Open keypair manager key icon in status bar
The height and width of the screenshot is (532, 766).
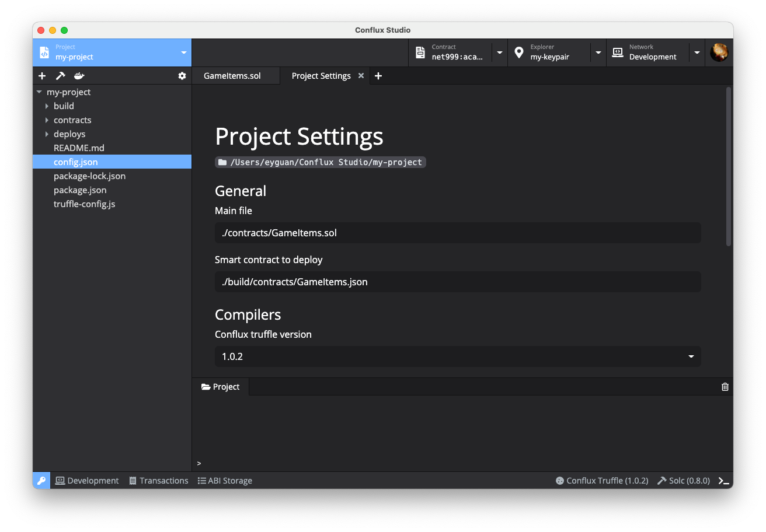point(41,481)
